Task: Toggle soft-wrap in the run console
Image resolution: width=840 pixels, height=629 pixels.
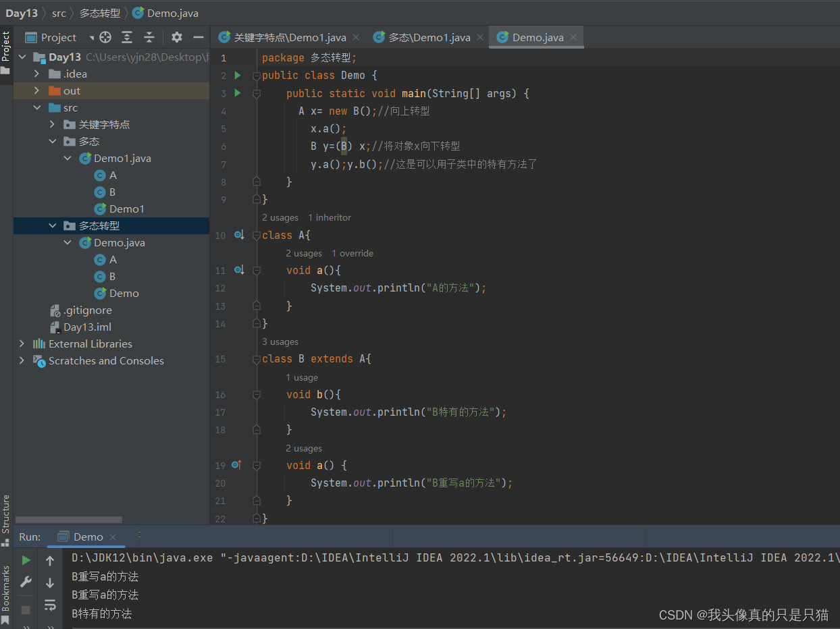Action: pyautogui.click(x=50, y=605)
